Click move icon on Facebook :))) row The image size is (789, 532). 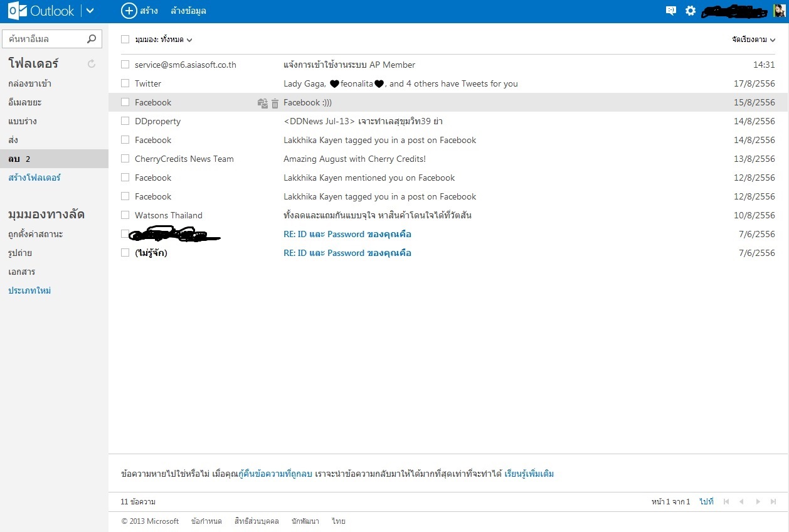(263, 103)
